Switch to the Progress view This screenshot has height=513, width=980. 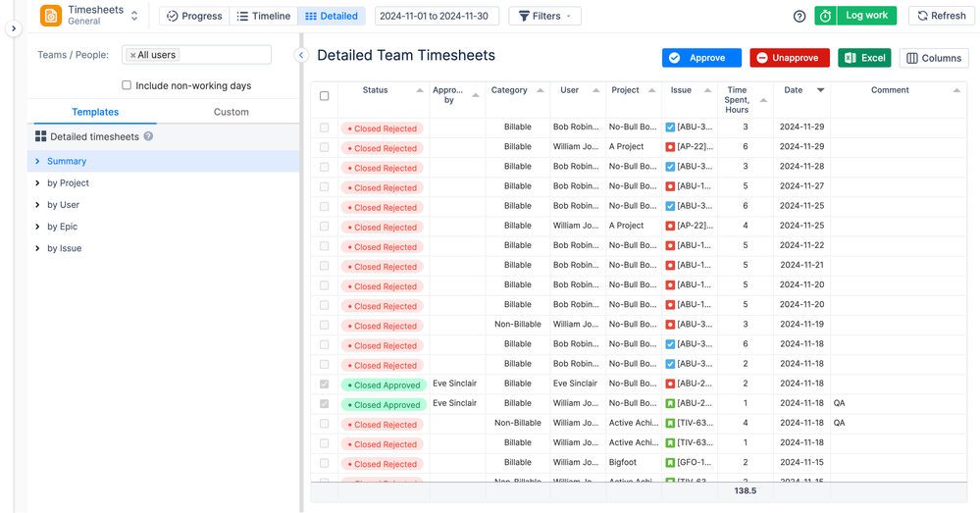(194, 17)
